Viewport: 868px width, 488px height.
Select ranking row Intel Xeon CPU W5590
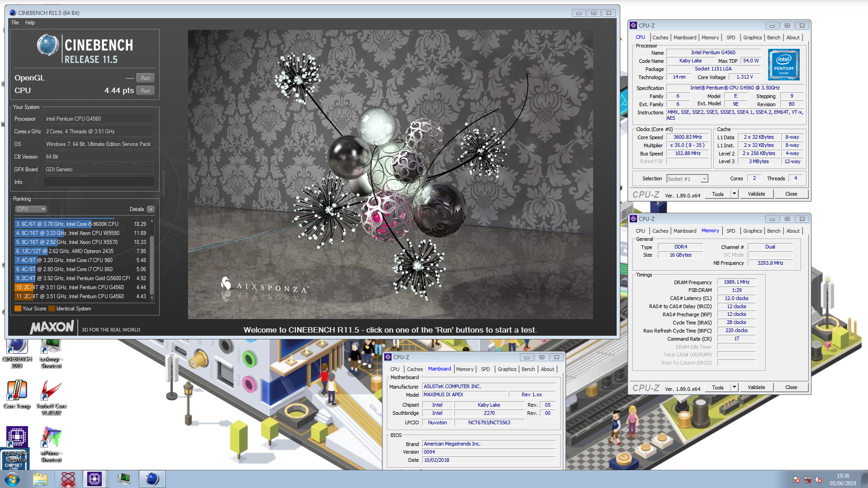pos(81,233)
